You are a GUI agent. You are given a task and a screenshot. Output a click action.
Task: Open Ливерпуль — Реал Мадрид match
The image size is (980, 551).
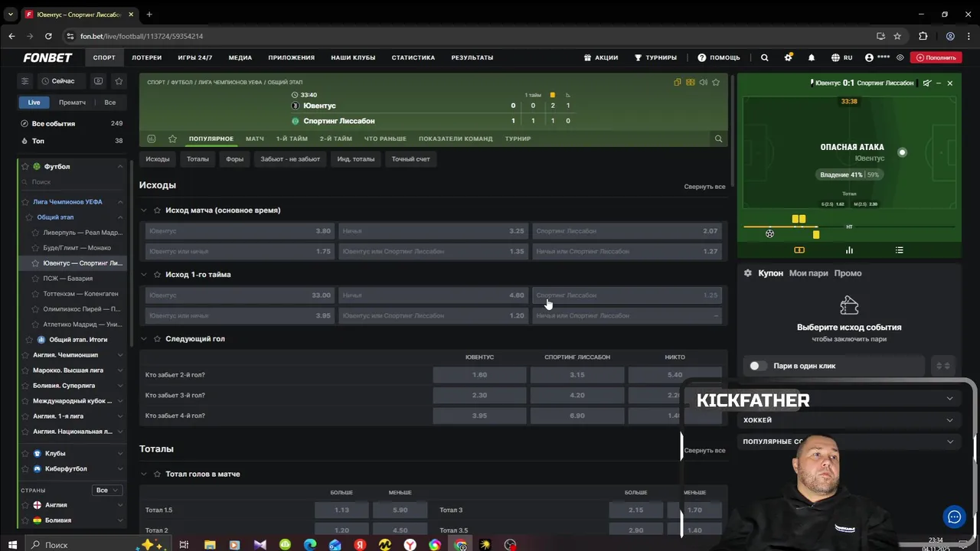coord(82,233)
